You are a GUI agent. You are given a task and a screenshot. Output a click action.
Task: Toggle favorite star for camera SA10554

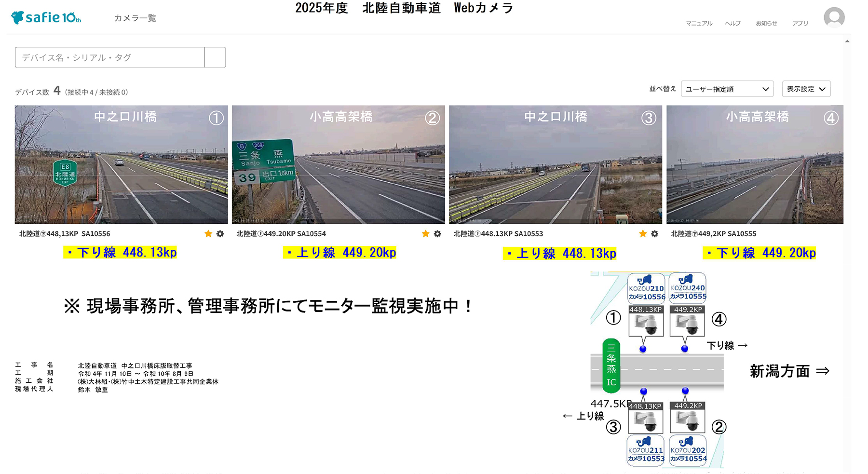(425, 234)
